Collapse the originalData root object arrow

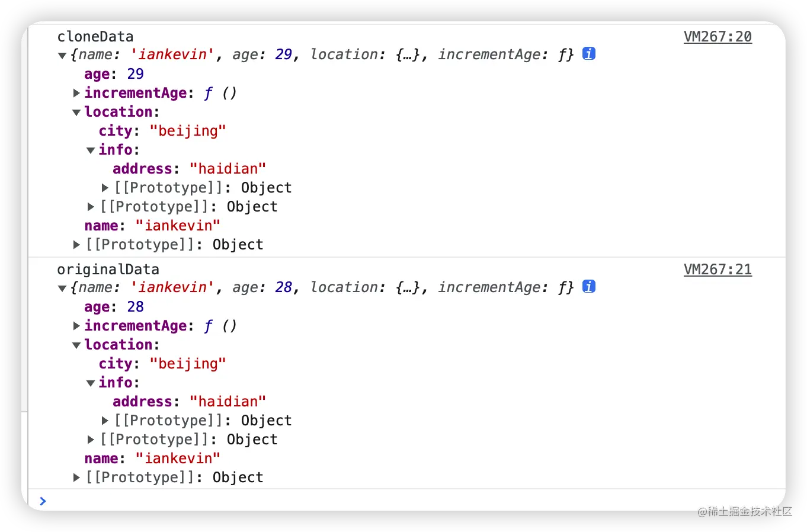coord(62,288)
